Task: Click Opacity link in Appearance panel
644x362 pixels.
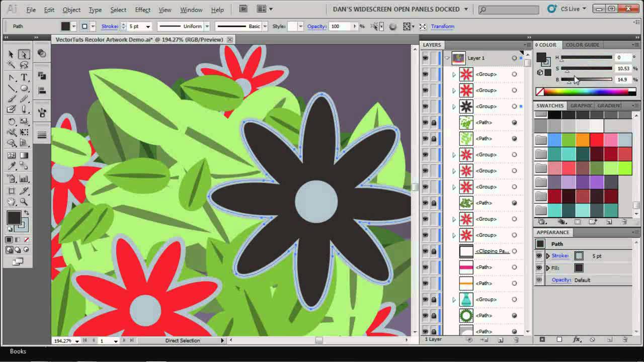Action: pyautogui.click(x=561, y=280)
